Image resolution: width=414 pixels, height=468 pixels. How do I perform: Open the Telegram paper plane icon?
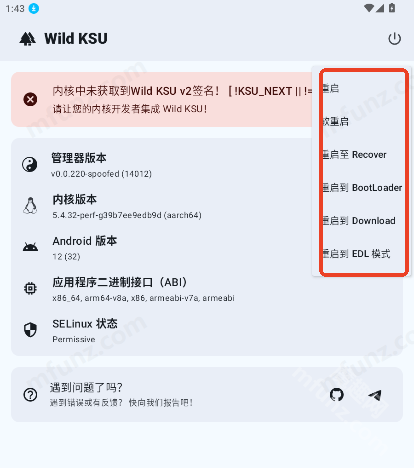click(375, 395)
